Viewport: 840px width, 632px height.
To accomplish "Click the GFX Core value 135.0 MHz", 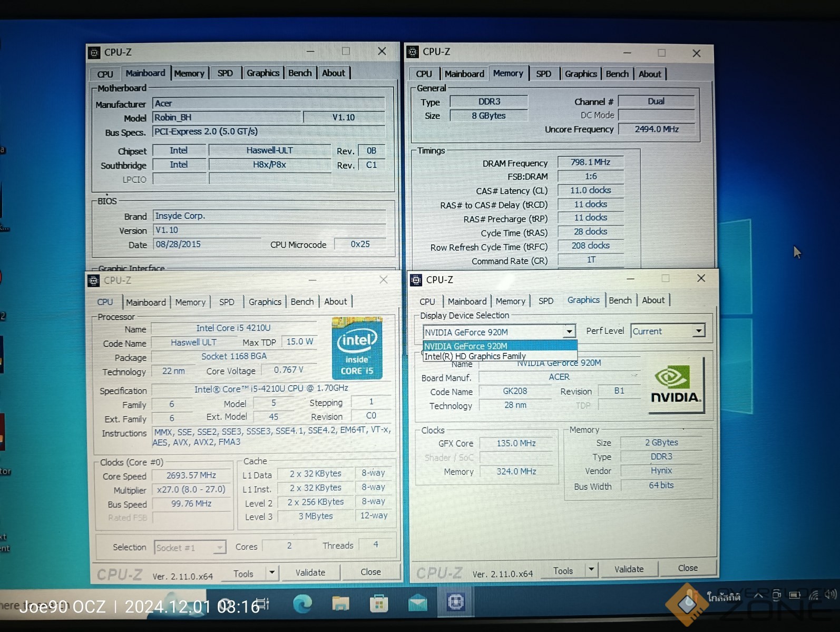I will tap(516, 443).
